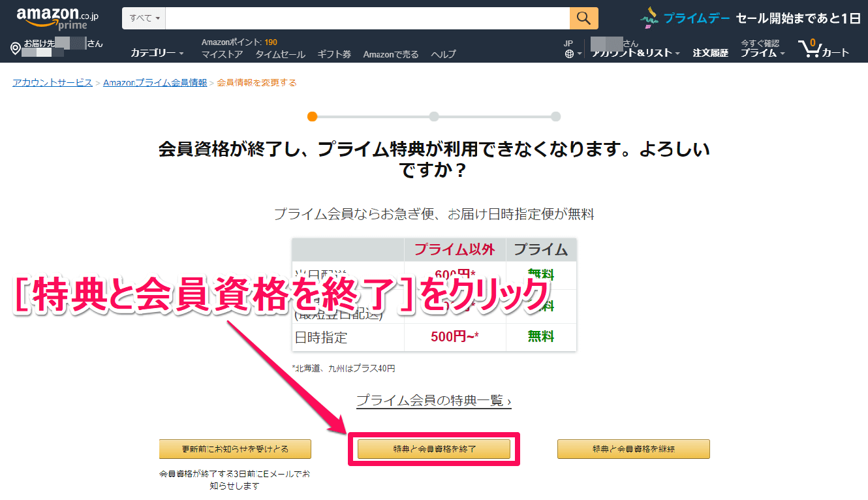This screenshot has width=868, height=500.
Task: Click the search magnifier button
Action: (x=584, y=18)
